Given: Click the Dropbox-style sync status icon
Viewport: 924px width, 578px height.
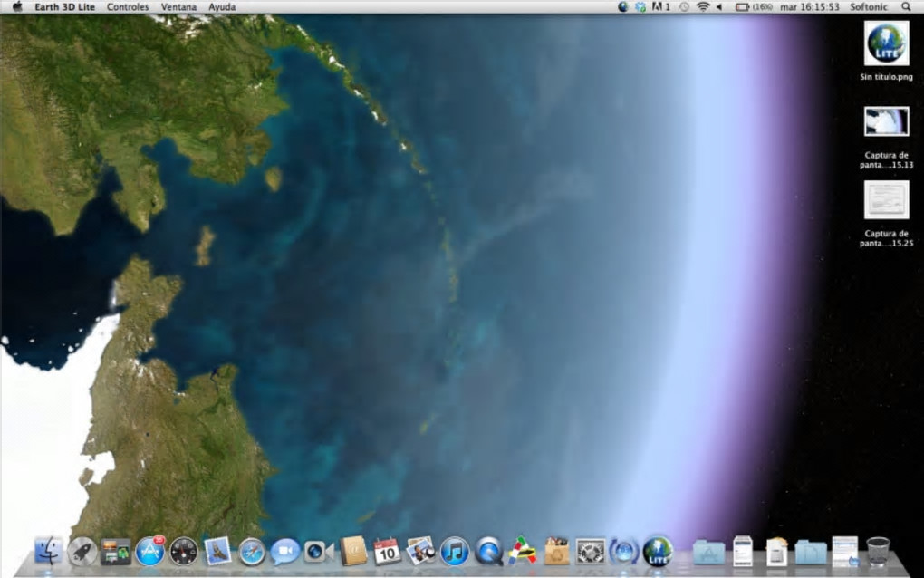Looking at the screenshot, I should [640, 7].
